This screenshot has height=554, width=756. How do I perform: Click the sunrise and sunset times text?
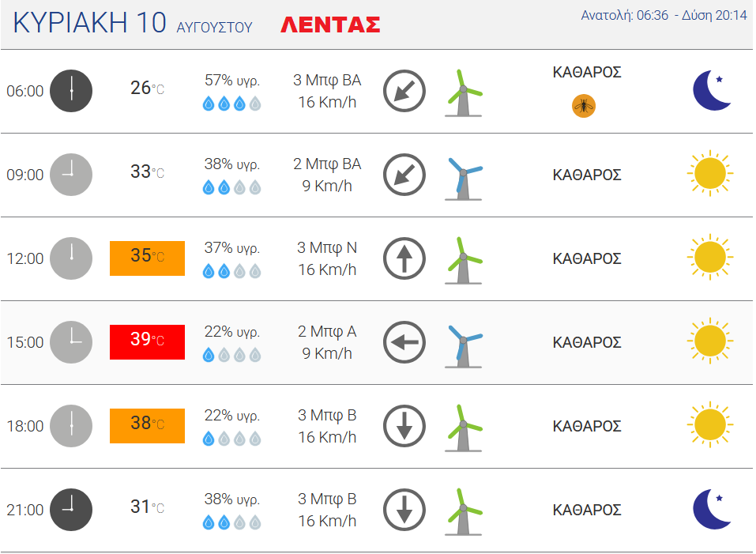click(664, 16)
